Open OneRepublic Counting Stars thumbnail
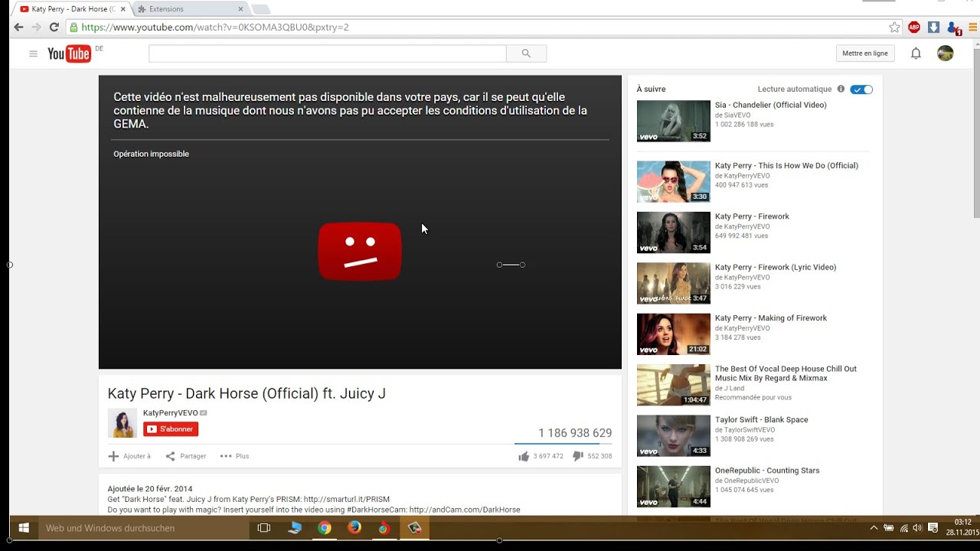This screenshot has height=551, width=980. point(674,487)
